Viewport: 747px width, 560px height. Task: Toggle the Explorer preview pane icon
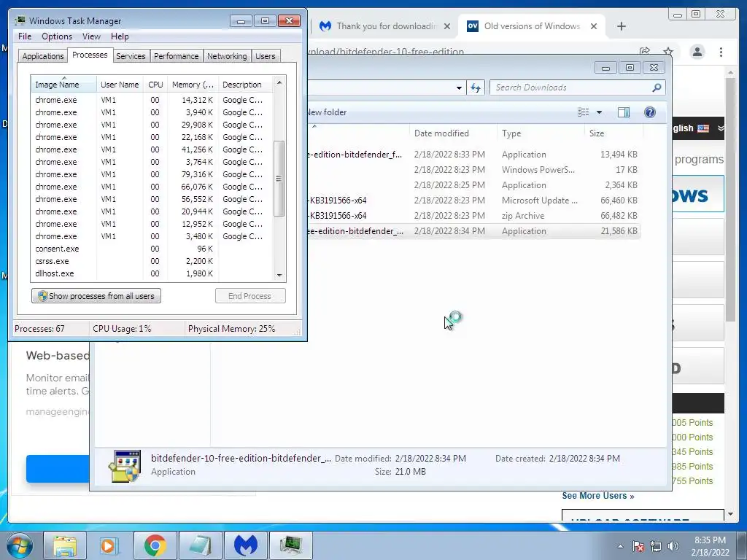[624, 112]
